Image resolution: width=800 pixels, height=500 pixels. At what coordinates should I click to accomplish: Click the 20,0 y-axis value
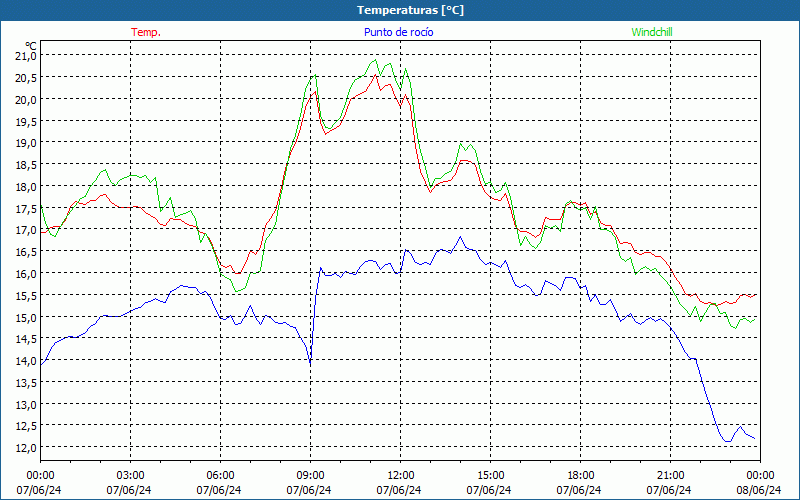point(27,99)
